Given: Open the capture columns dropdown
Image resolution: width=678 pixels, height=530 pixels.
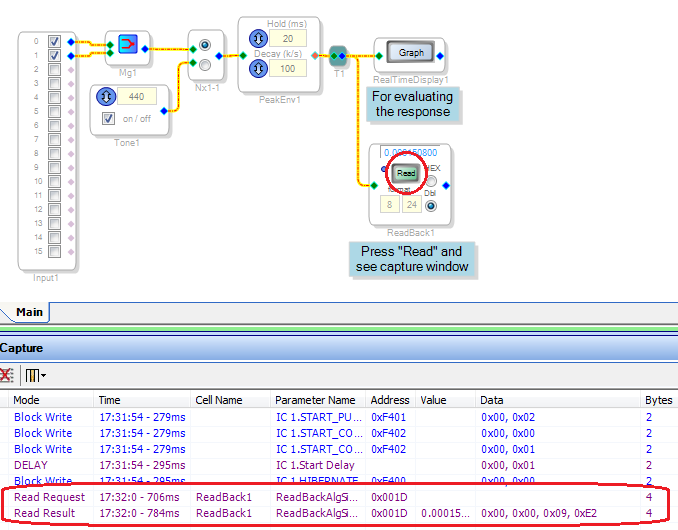Looking at the screenshot, I should click(x=35, y=375).
